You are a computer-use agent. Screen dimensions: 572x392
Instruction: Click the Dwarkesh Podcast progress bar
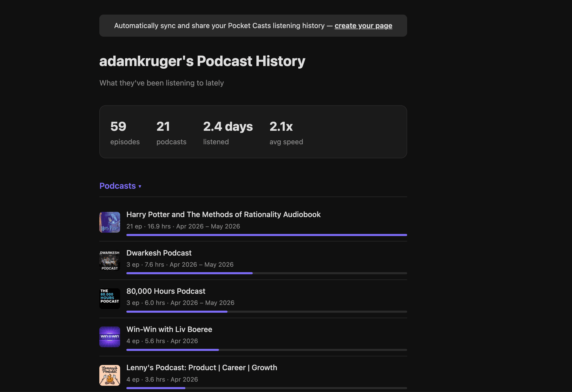pos(267,273)
